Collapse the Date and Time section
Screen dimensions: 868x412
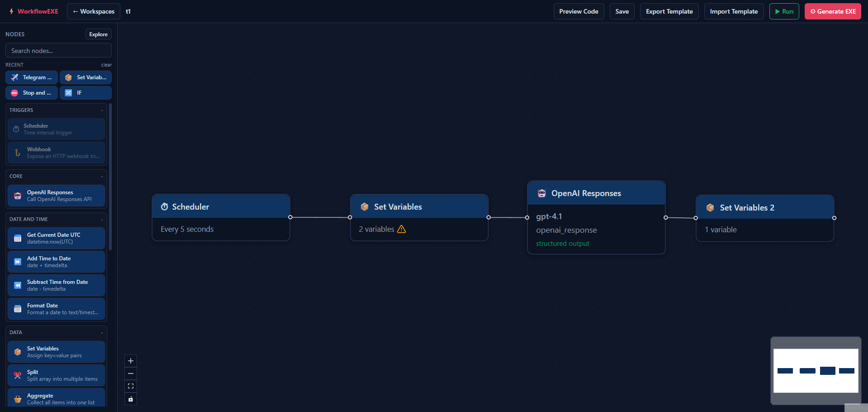tap(102, 219)
